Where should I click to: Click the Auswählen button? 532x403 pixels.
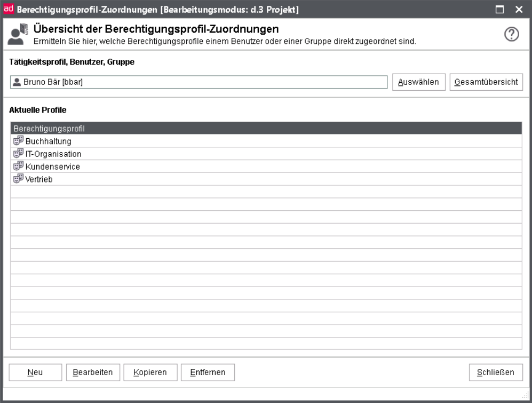(419, 82)
